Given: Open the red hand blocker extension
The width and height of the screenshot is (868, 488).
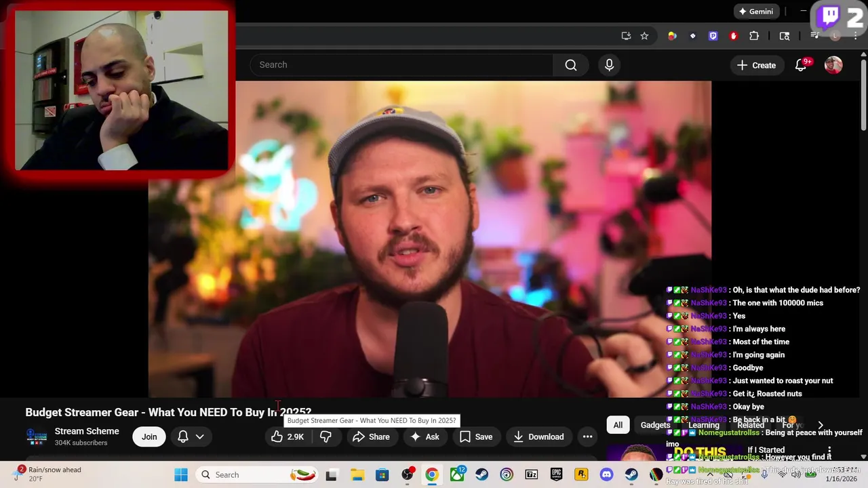Looking at the screenshot, I should pyautogui.click(x=733, y=36).
